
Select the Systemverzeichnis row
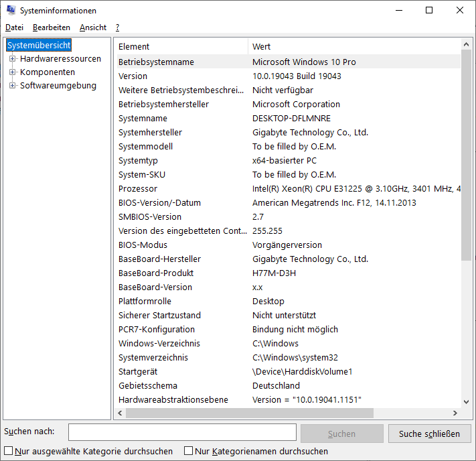(x=289, y=357)
